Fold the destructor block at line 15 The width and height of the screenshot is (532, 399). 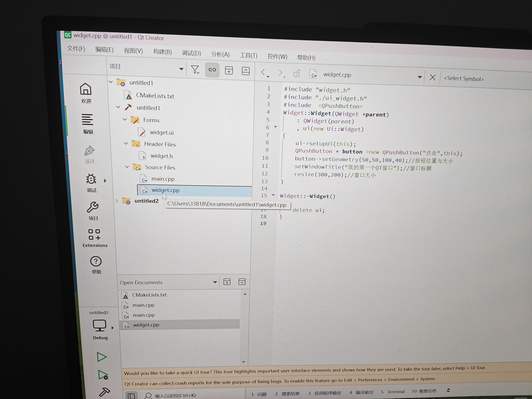[x=273, y=195]
